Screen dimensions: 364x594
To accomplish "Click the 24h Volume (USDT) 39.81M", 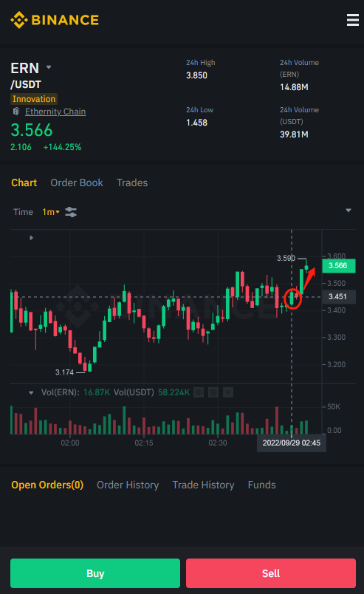I will coord(294,134).
